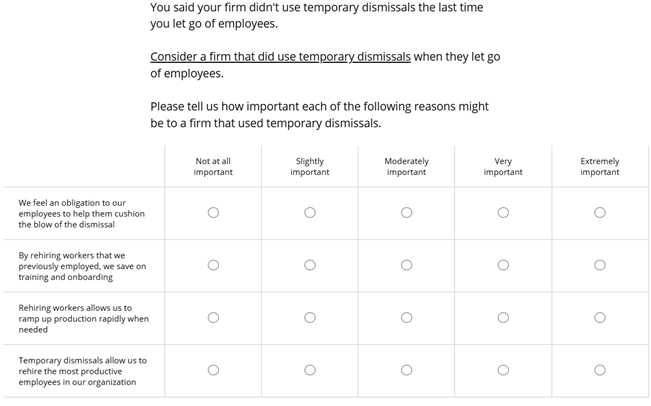Pick 'Very important' for rehiring most productive employees
Image resolution: width=651 pixels, height=406 pixels.
[503, 370]
